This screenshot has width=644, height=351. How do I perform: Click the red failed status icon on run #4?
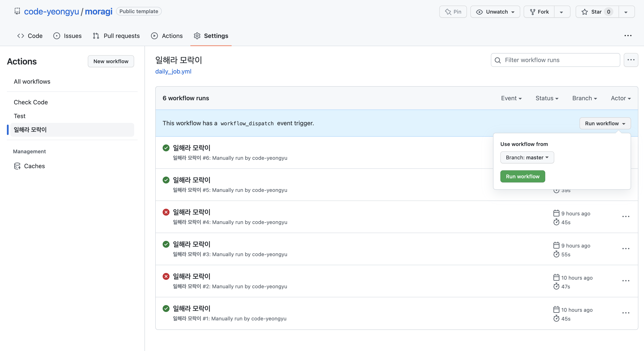166,212
